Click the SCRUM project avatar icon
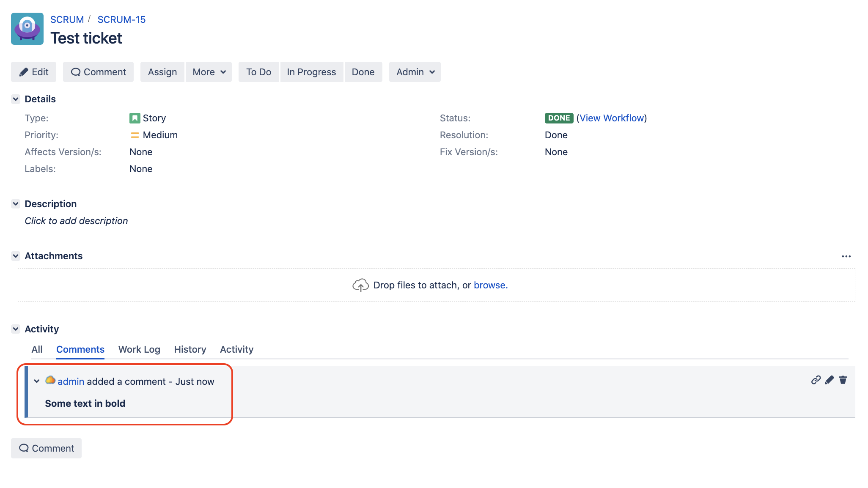Image resolution: width=868 pixels, height=488 pixels. (x=27, y=28)
